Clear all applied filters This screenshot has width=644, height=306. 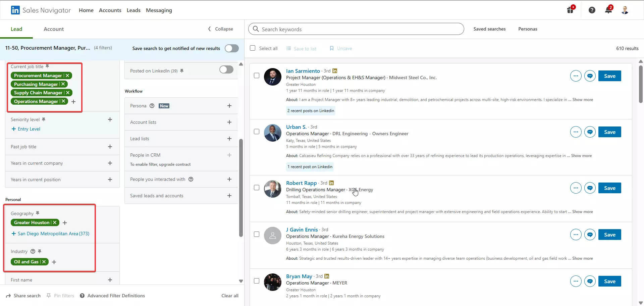tap(229, 296)
